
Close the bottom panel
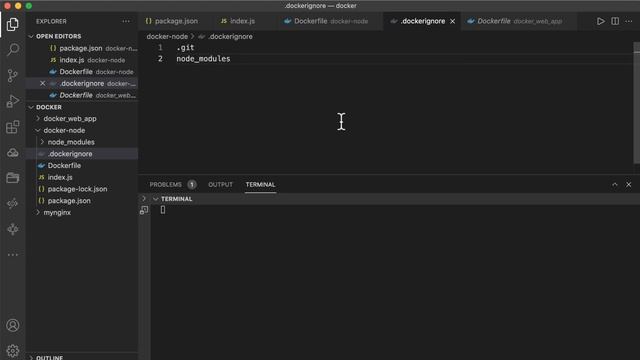[x=629, y=185]
